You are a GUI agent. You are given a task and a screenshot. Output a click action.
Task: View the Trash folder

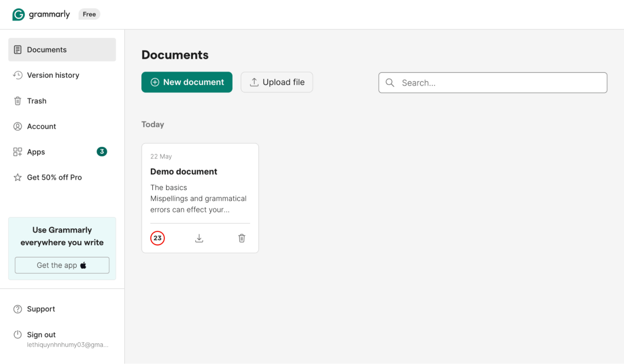click(37, 101)
